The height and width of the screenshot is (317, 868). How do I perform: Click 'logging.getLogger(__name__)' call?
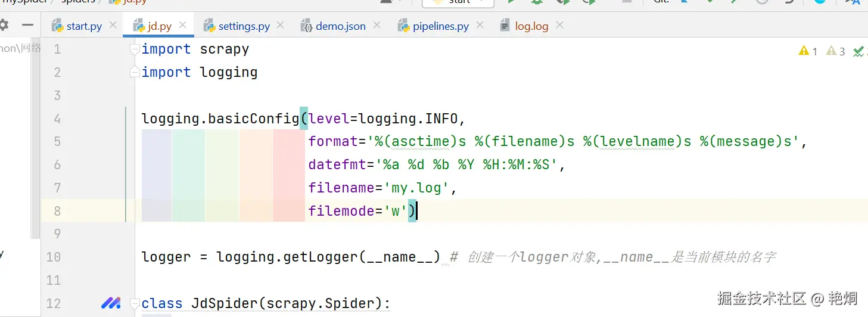pos(328,257)
